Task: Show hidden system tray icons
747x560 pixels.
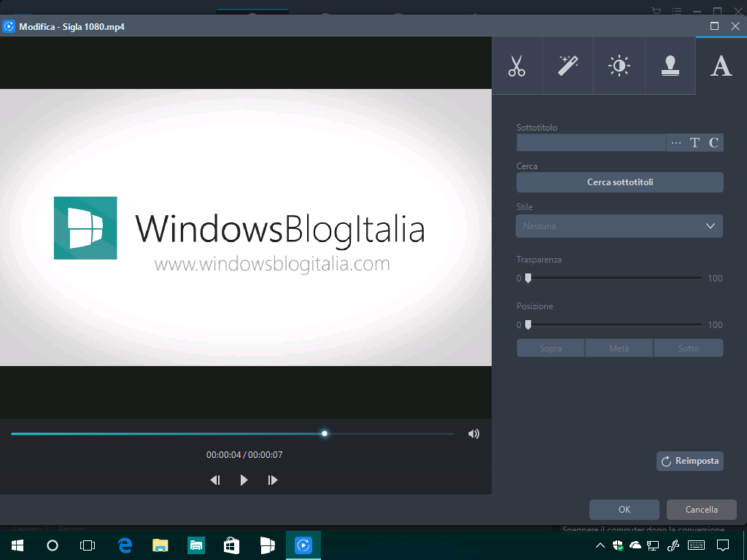Action: pos(600,545)
